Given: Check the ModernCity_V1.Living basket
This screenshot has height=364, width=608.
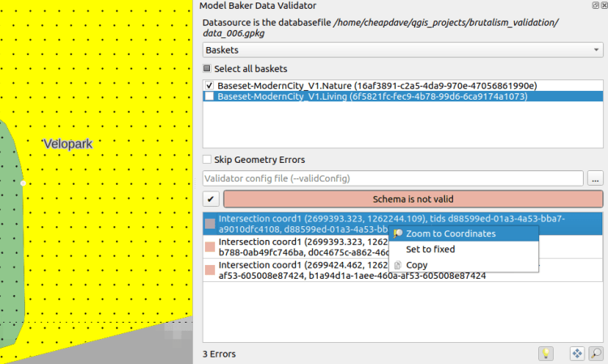Looking at the screenshot, I should (x=209, y=96).
